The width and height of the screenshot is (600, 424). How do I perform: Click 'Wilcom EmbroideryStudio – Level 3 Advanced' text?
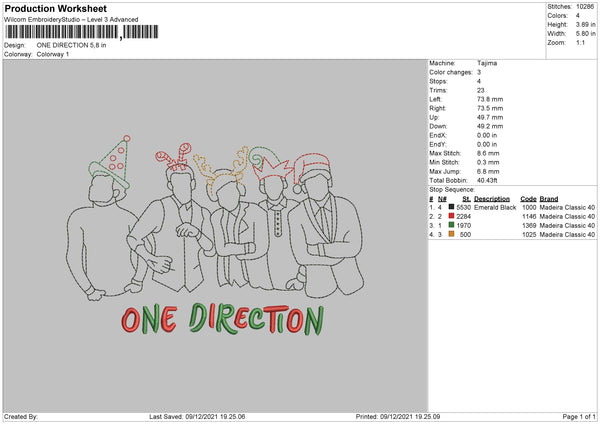(71, 20)
